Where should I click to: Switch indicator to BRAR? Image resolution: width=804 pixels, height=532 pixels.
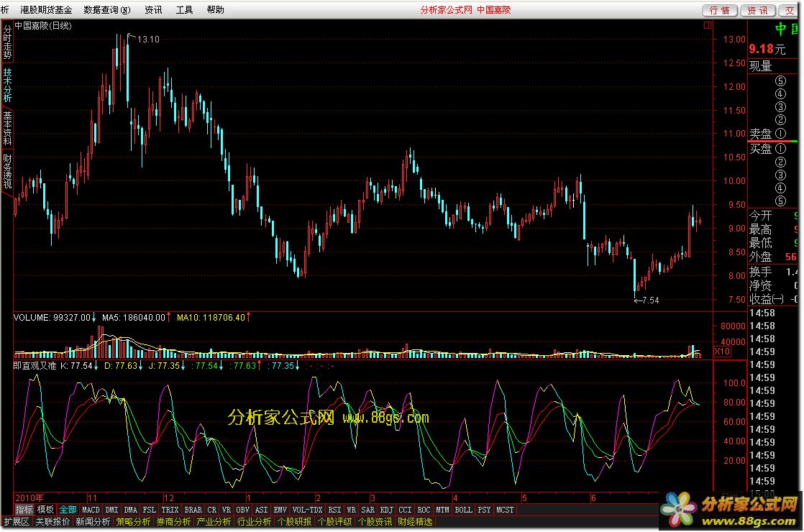coord(193,510)
